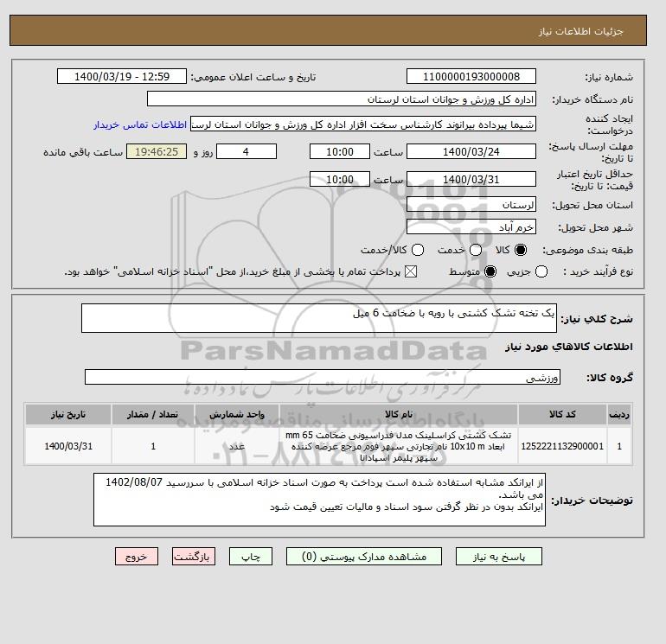The image size is (666, 644).
Task: Click the تاریخ نیاز column header
Action: (x=68, y=414)
